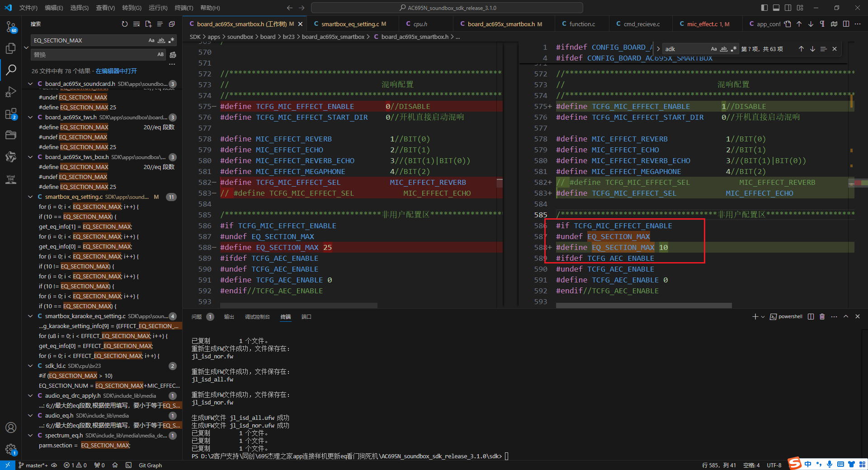Open the Manage settings gear
Image resolution: width=868 pixels, height=470 pixels.
(11, 449)
